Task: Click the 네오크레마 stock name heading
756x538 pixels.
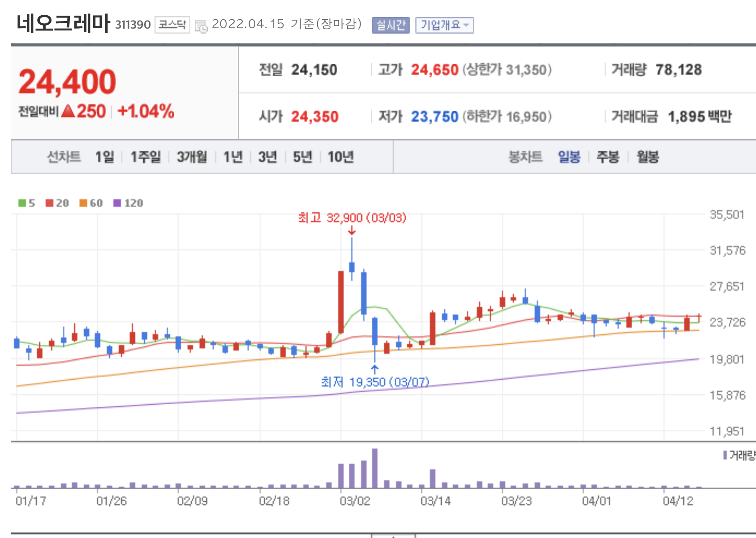Action: point(63,23)
